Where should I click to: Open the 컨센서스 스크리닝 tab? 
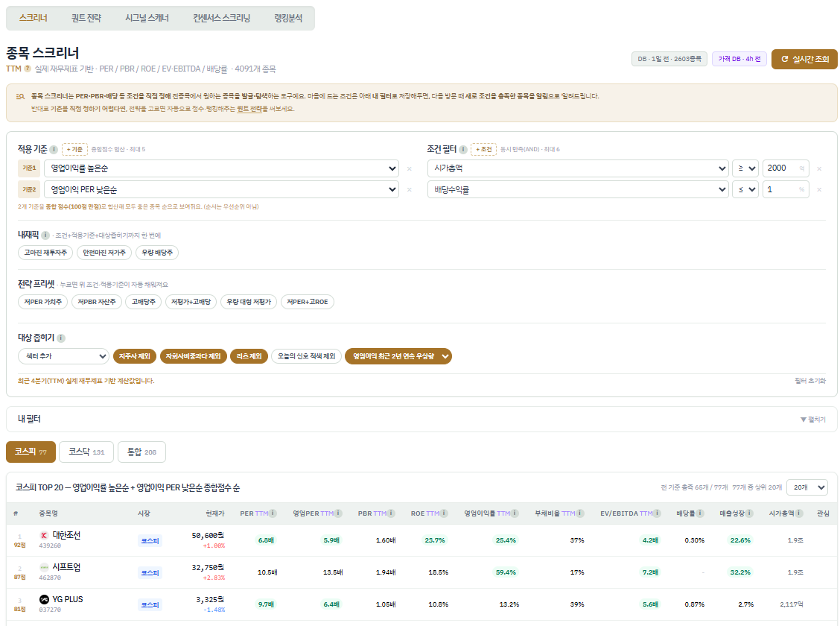(222, 18)
